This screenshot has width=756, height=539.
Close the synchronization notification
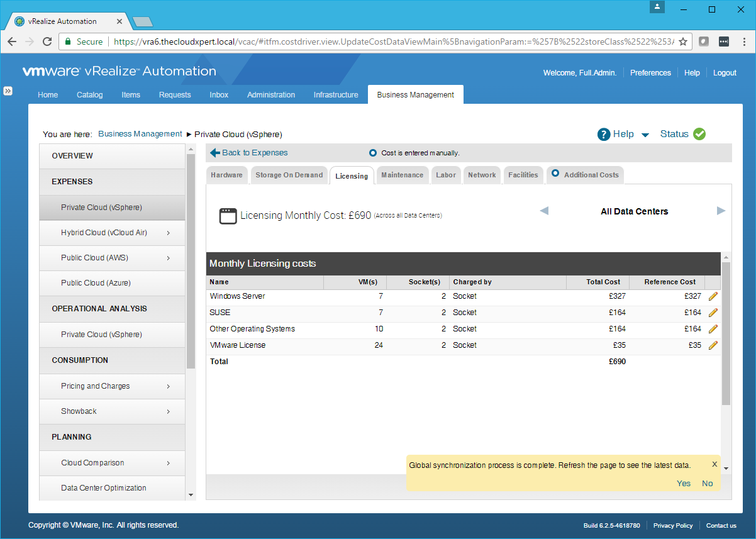point(714,464)
